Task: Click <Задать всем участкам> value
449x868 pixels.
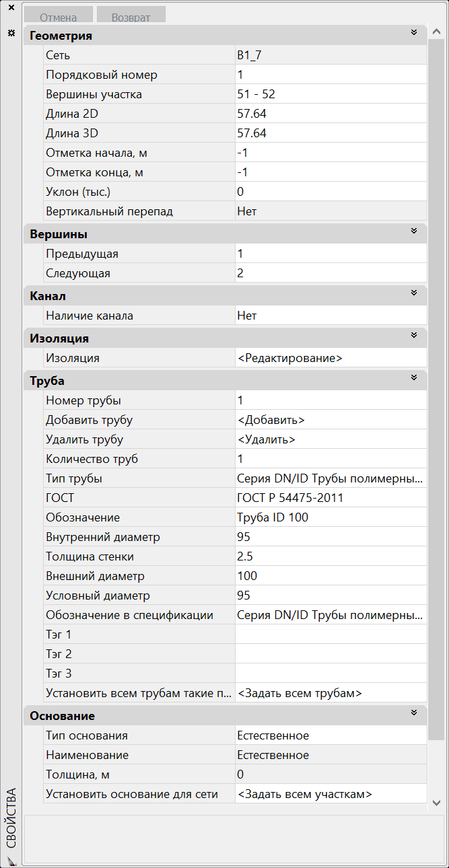Action: pyautogui.click(x=305, y=794)
